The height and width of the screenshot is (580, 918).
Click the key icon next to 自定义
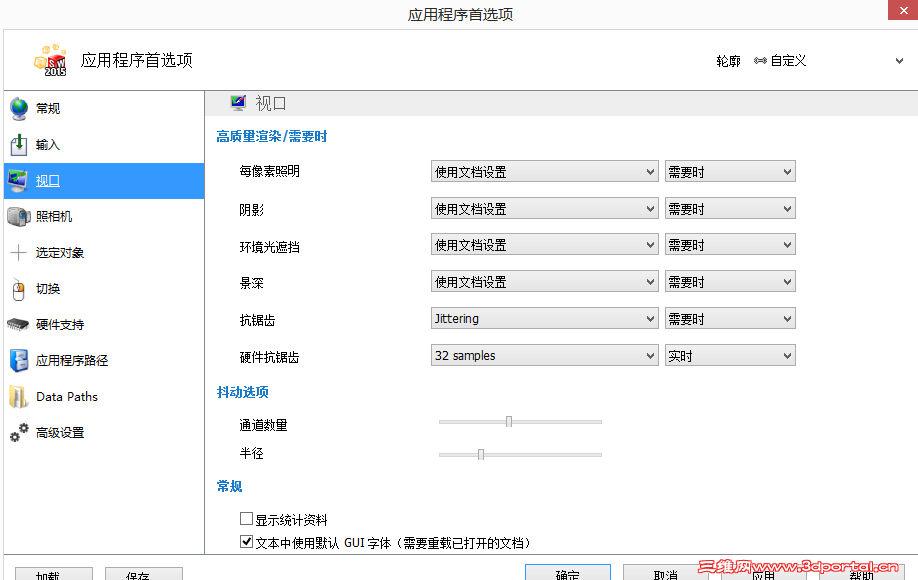pyautogui.click(x=760, y=61)
